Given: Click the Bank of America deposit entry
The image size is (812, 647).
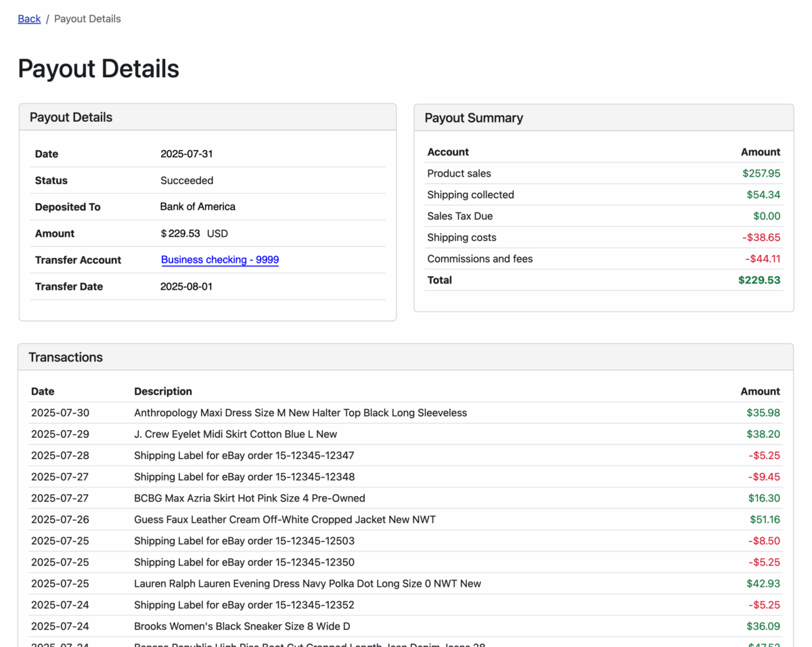Looking at the screenshot, I should tap(198, 206).
